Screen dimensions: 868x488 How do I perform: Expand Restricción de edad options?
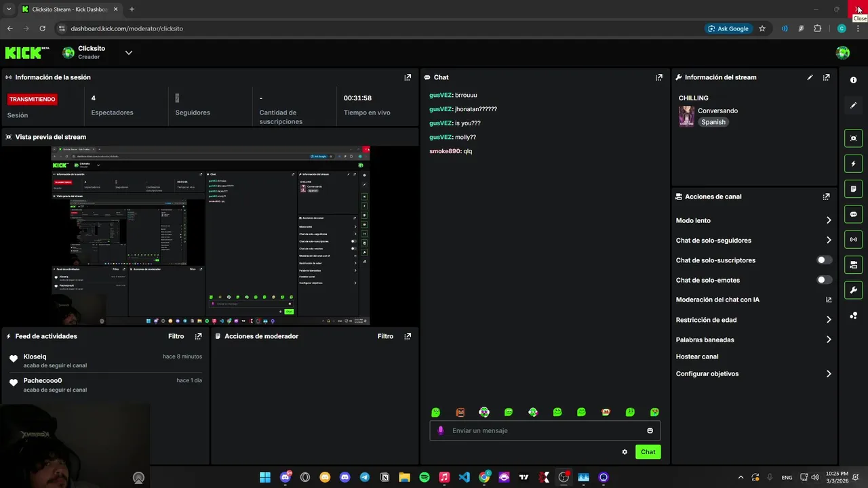pyautogui.click(x=829, y=320)
